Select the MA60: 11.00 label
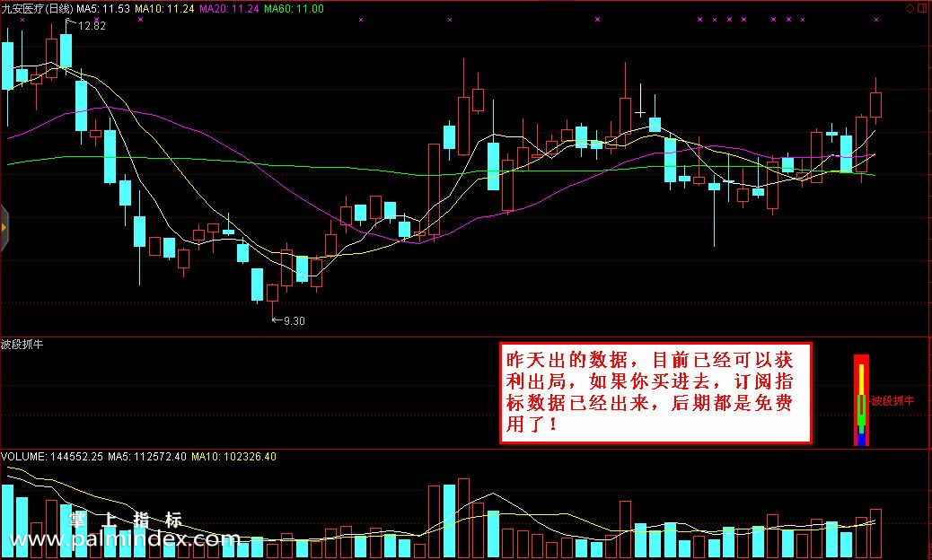Viewport: 932px width, 560px height. tap(294, 8)
